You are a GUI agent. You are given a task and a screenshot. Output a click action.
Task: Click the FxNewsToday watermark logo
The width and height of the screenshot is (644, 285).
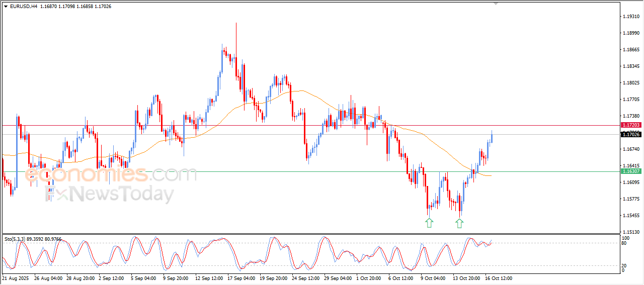click(111, 194)
